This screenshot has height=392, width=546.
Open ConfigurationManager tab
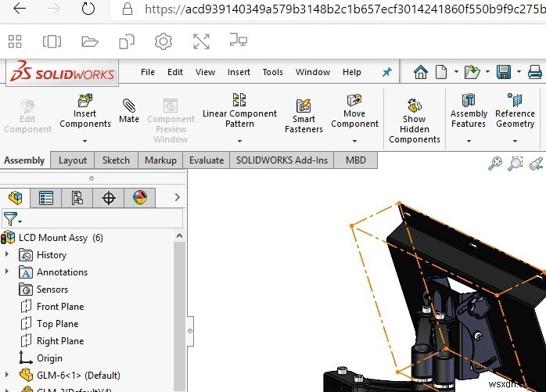point(77,198)
